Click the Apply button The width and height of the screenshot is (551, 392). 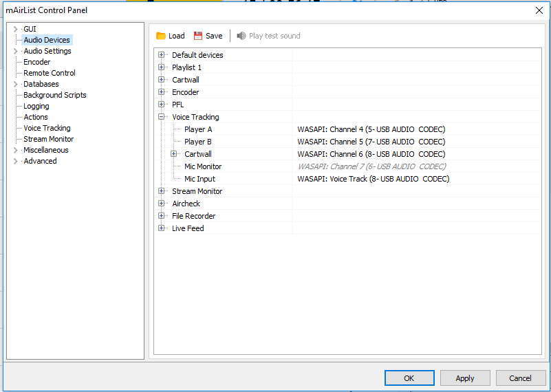[465, 378]
